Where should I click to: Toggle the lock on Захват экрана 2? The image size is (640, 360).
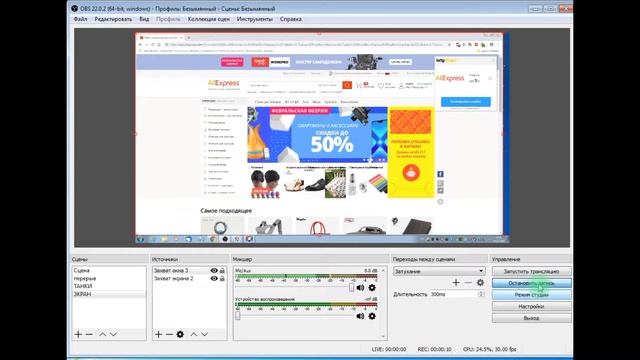[222, 278]
